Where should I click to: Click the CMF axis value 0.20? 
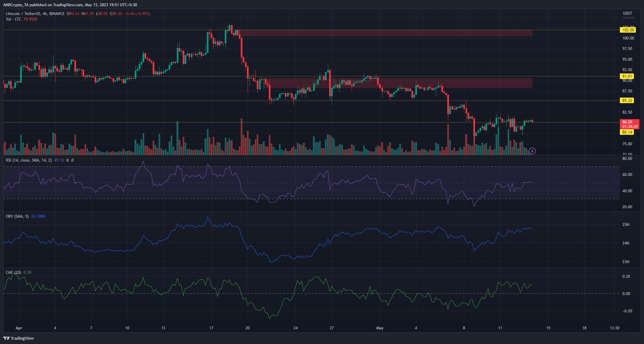(x=626, y=276)
